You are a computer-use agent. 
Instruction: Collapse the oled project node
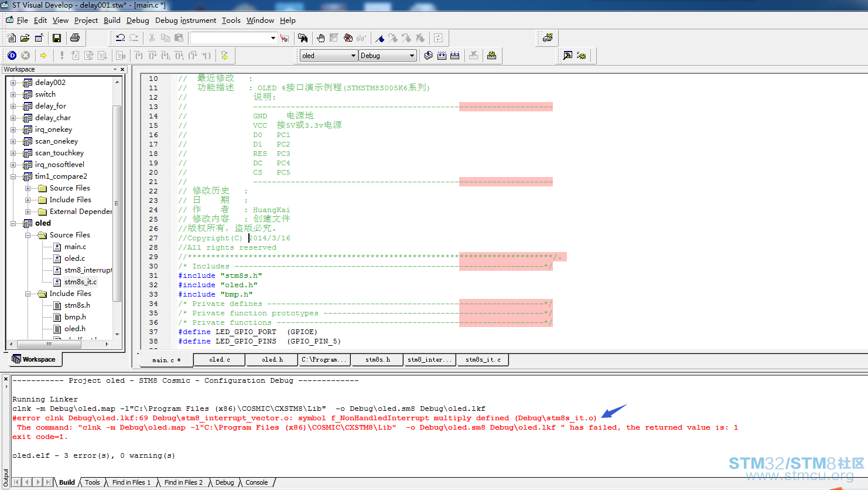coord(13,223)
